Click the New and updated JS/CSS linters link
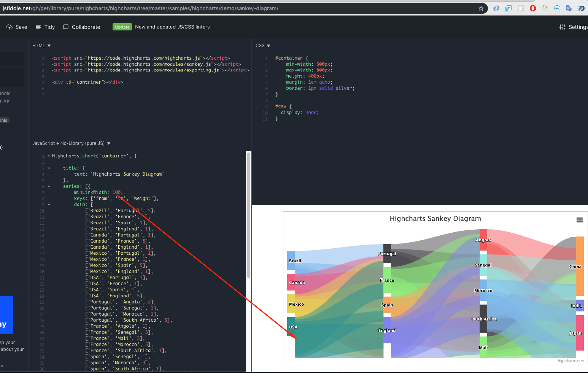This screenshot has height=373, width=588. pyautogui.click(x=172, y=27)
